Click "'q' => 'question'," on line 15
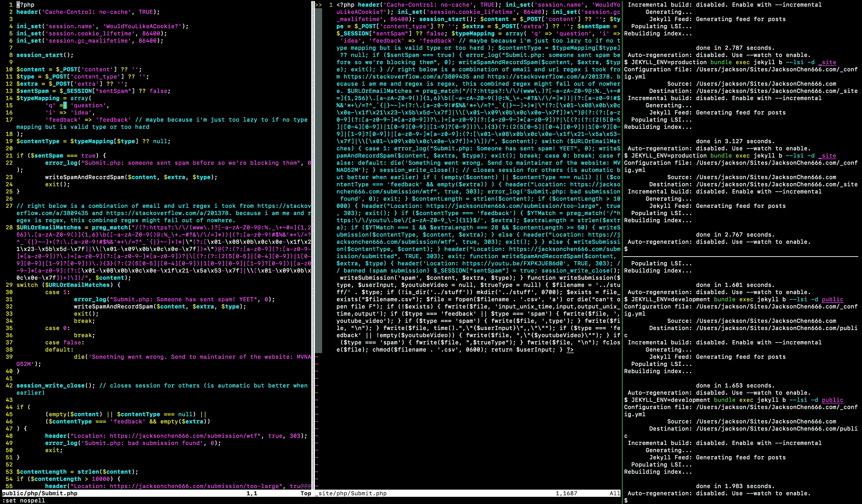This screenshot has height=504, width=862. [77, 105]
